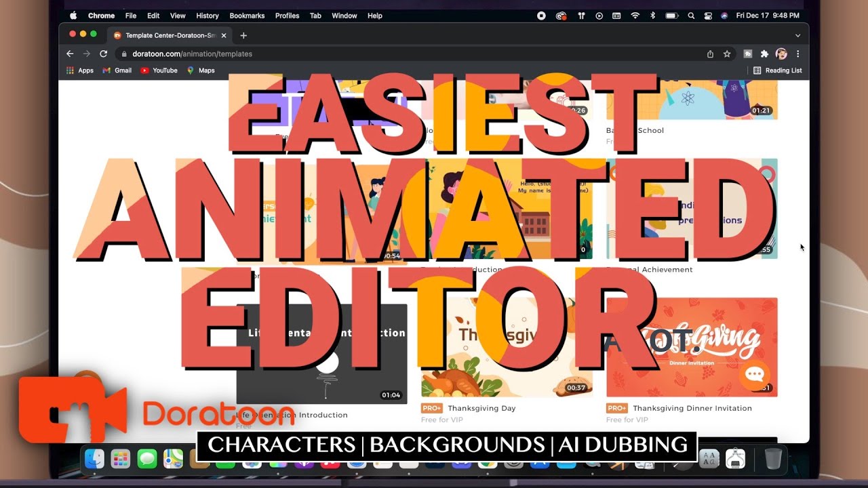Open Messages from the Dock
This screenshot has height=488, width=868.
point(147,459)
